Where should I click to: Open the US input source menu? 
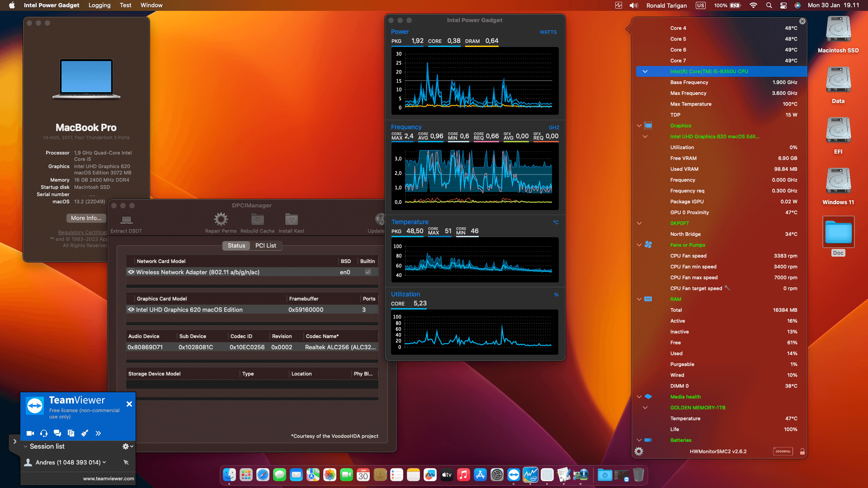pos(701,5)
